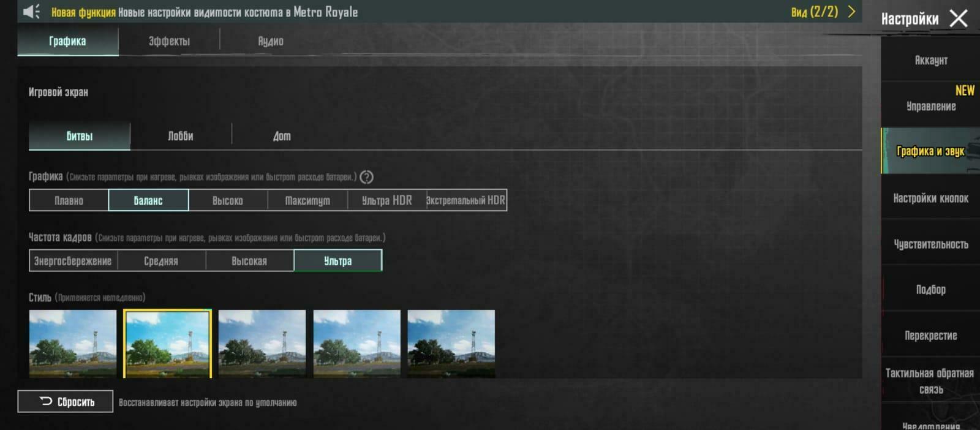Pick the fourth style thumbnail
Screen dimensions: 980x430
click(x=357, y=344)
